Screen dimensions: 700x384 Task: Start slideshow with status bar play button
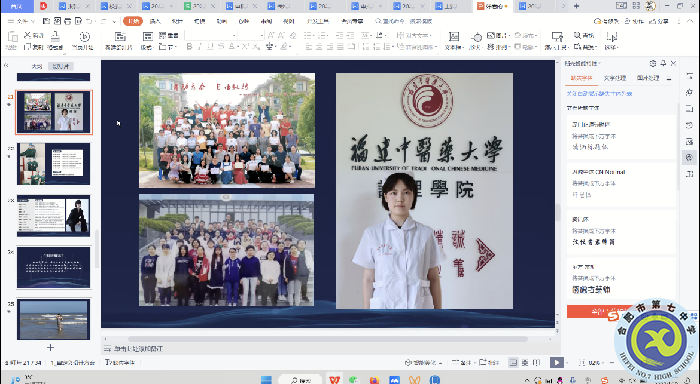point(556,363)
